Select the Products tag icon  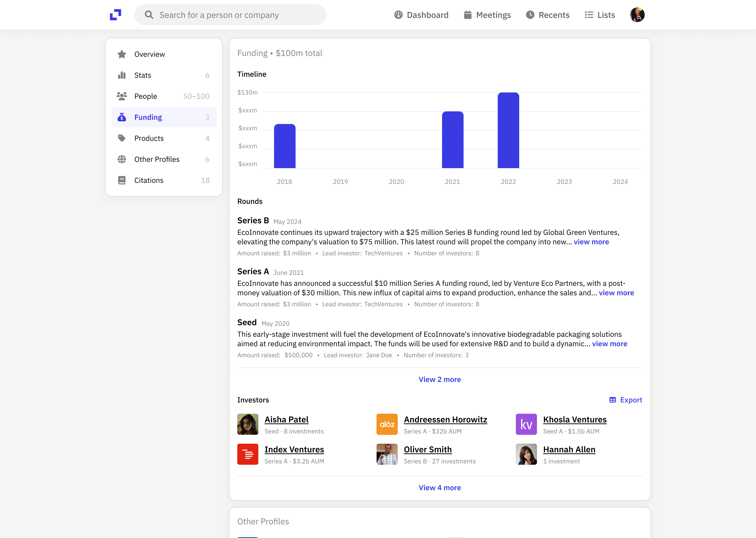[122, 138]
